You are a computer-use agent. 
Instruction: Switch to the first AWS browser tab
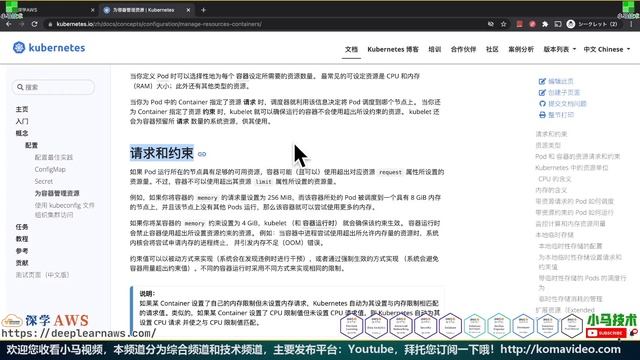coord(51,10)
